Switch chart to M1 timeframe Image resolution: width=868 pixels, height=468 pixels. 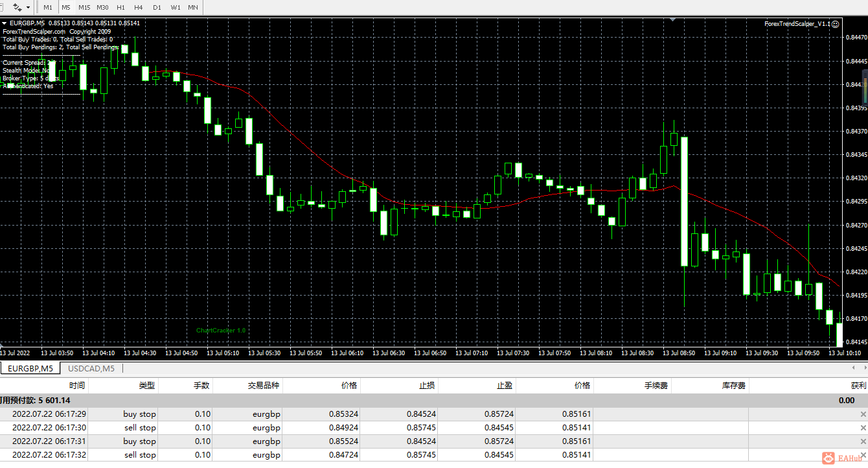[48, 7]
